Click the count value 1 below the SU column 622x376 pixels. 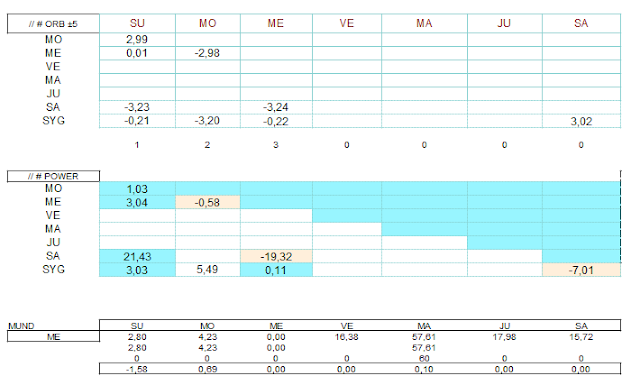[x=137, y=145]
